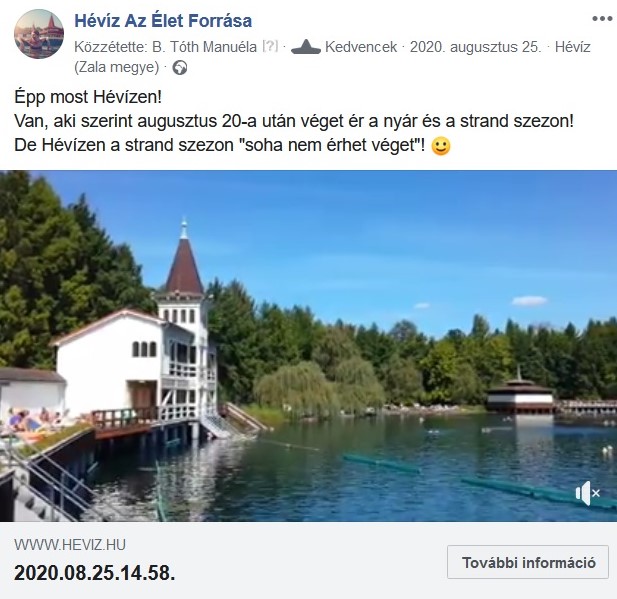Click the Épp most Hévízen! post text
The image size is (617, 599).
(88, 97)
